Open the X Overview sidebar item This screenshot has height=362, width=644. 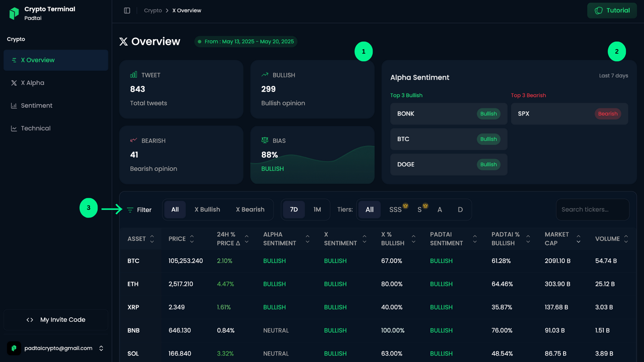[56, 60]
